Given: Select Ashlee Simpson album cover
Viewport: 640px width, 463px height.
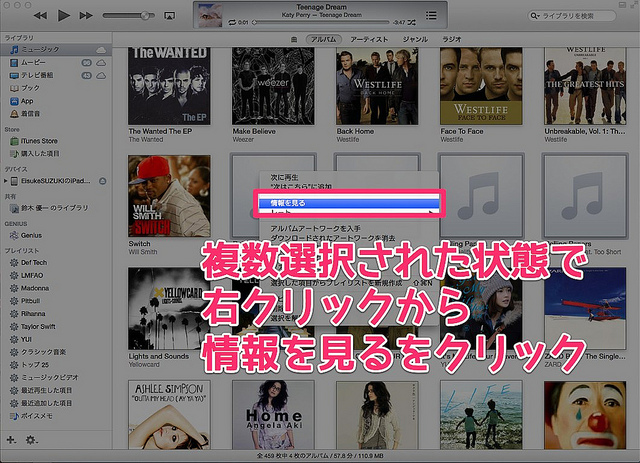Looking at the screenshot, I should click(x=169, y=415).
